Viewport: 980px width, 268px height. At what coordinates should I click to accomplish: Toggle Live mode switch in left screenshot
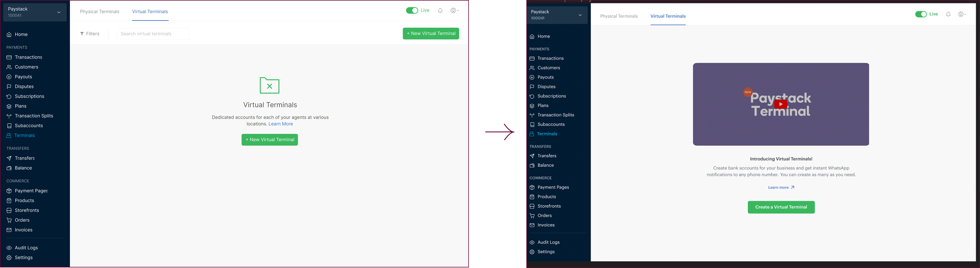click(x=412, y=11)
